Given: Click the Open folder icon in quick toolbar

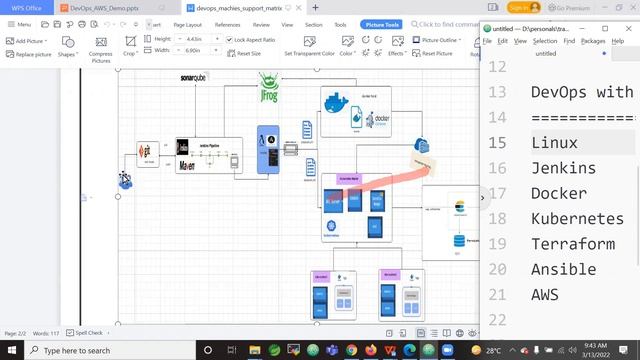Looking at the screenshot, I should pyautogui.click(x=45, y=24).
